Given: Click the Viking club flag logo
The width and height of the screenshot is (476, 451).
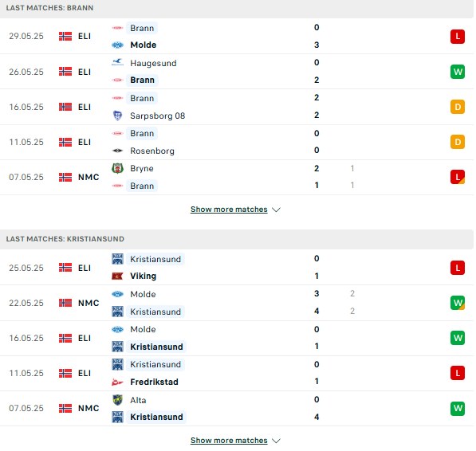Looking at the screenshot, I should pyautogui.click(x=117, y=276).
